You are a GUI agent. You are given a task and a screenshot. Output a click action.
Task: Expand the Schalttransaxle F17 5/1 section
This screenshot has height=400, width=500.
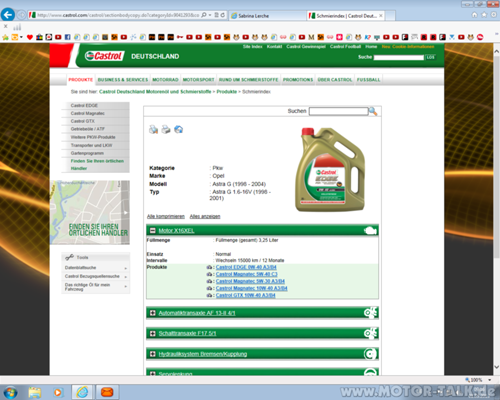[153, 333]
